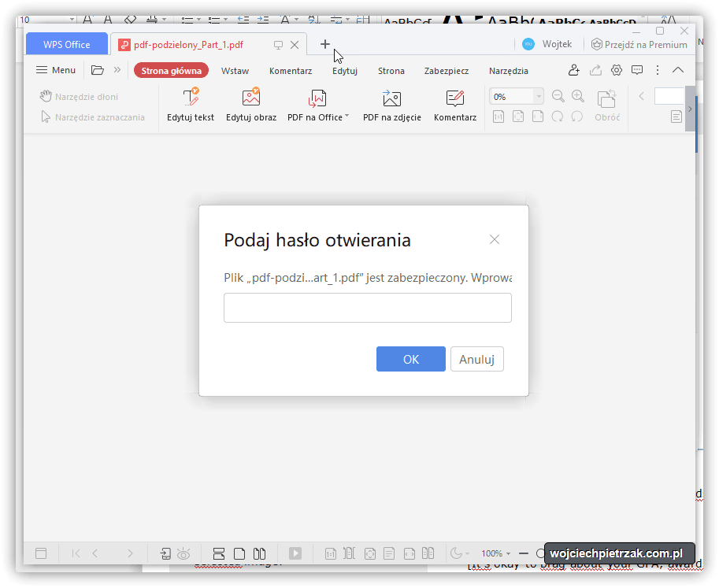
Task: Click the PDF na zdjęcie tool
Action: (x=391, y=105)
